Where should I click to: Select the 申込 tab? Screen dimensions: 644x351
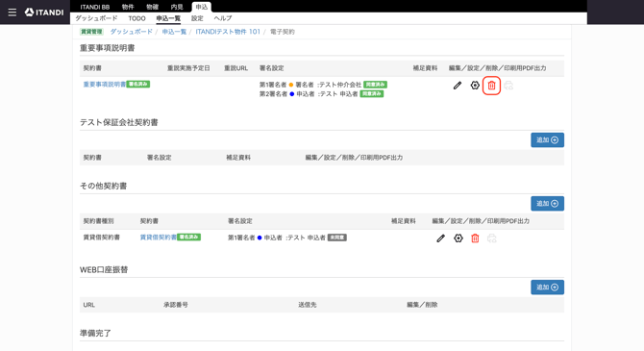click(x=201, y=7)
